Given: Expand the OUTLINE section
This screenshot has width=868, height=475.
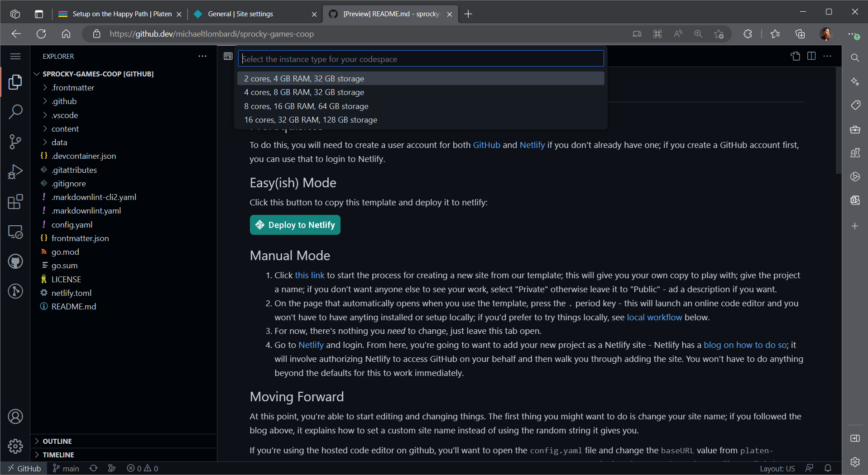Looking at the screenshot, I should pos(57,441).
